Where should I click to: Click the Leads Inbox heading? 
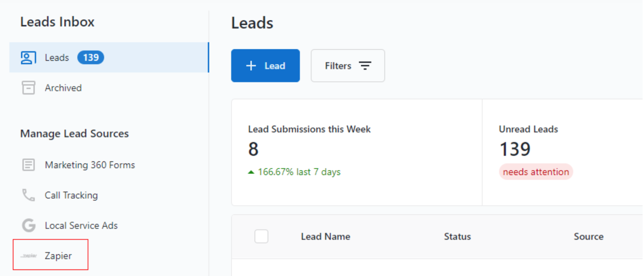click(57, 22)
